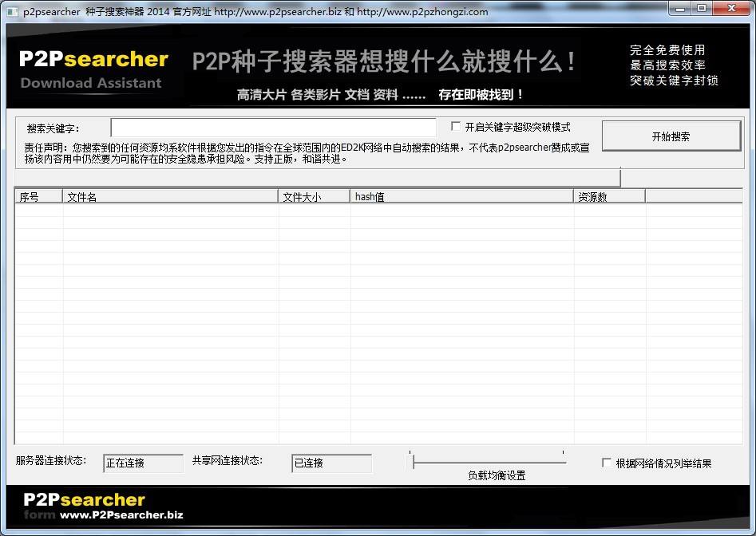
Task: Click the www.P2Psearcher.biz link at bottom
Action: click(121, 514)
